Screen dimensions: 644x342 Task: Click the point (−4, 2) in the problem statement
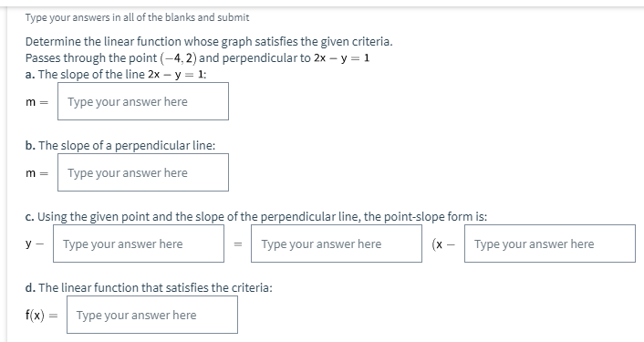coord(178,58)
